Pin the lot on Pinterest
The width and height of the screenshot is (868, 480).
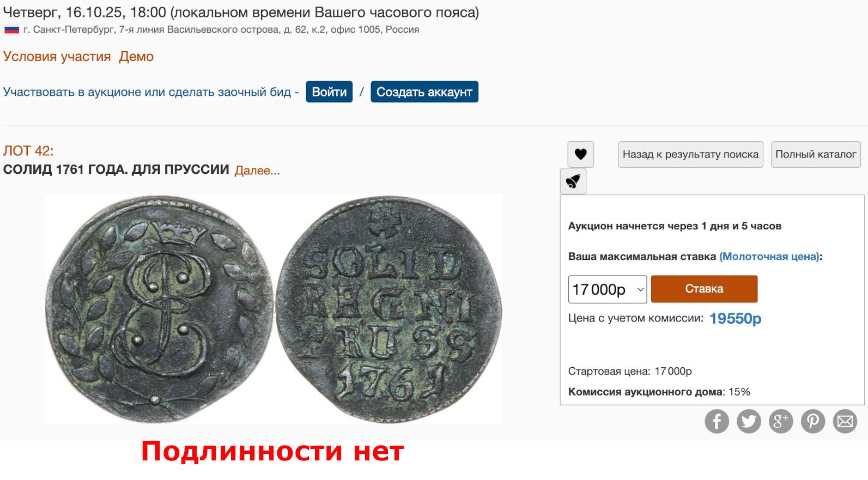point(813,421)
